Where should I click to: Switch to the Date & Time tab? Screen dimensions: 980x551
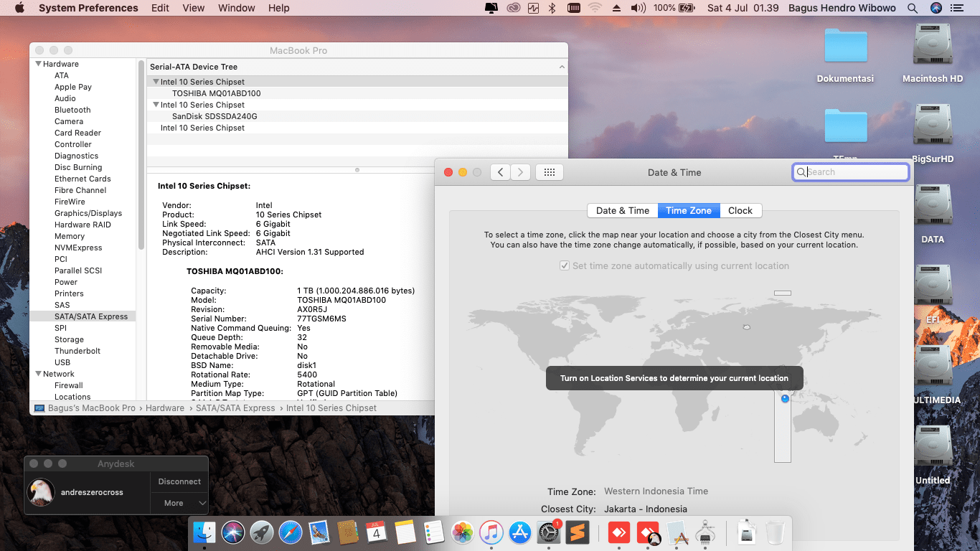pos(623,210)
